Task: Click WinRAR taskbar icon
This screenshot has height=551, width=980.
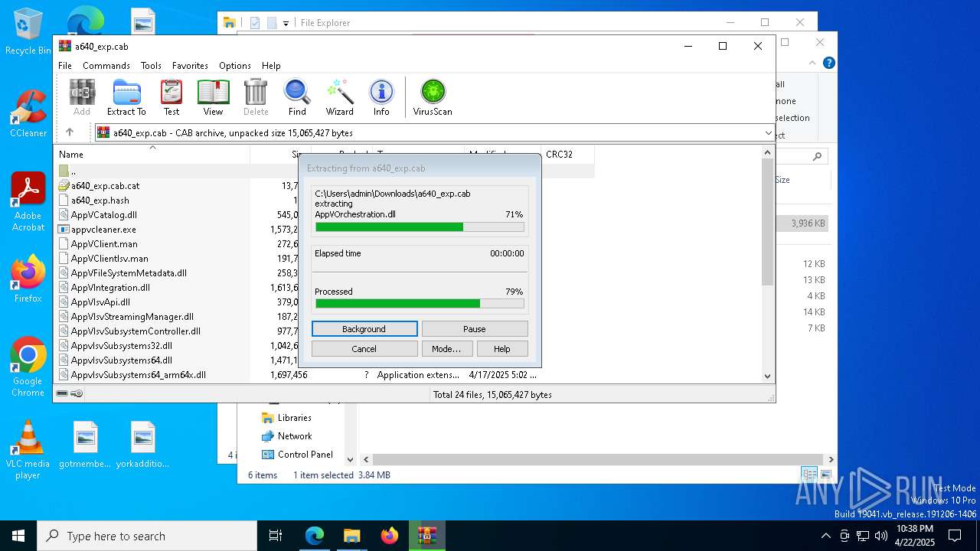Action: (426, 536)
